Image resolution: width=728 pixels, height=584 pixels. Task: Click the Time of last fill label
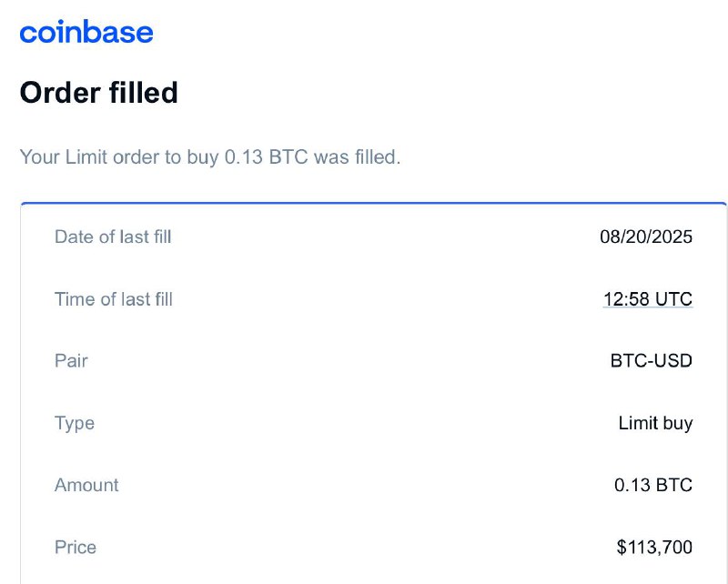(113, 299)
